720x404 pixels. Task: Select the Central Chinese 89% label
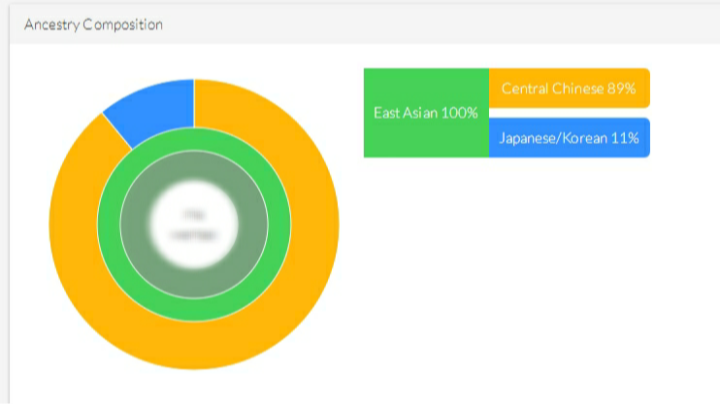click(569, 88)
